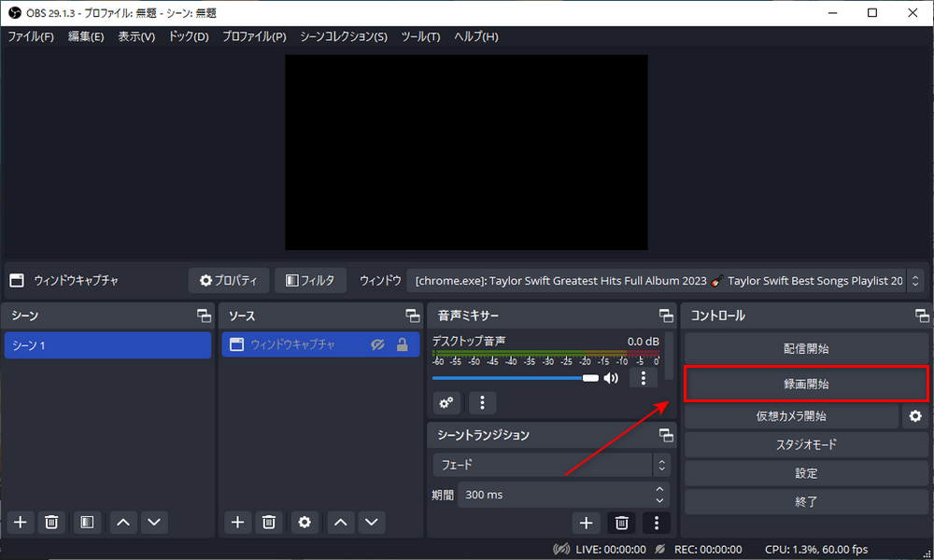Mute デスクトップ音声 speaker icon
The image size is (934, 560).
tap(612, 378)
